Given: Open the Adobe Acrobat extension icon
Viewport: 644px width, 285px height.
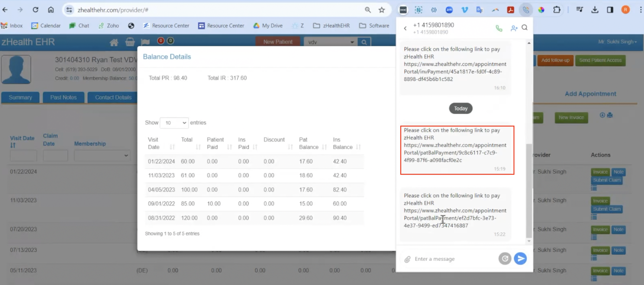Looking at the screenshot, I should 510,10.
